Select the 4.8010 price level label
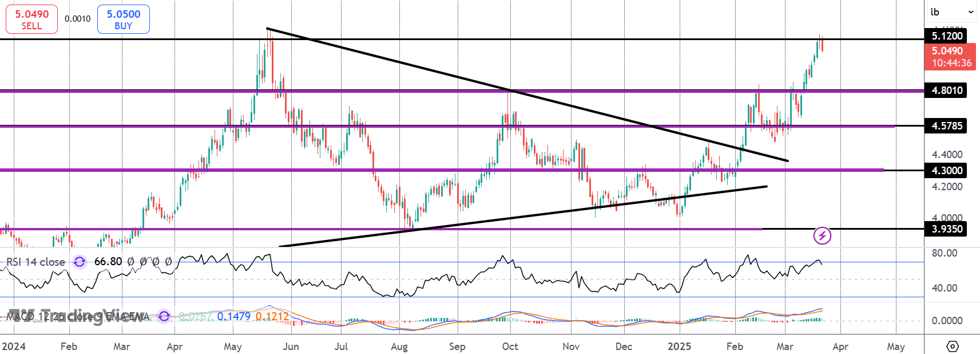This screenshot has width=980, height=354. pyautogui.click(x=946, y=91)
